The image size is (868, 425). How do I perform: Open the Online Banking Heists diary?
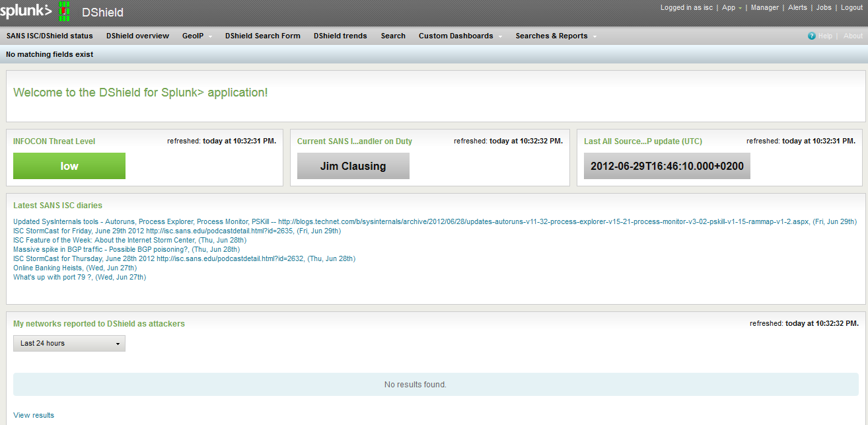[x=47, y=268]
